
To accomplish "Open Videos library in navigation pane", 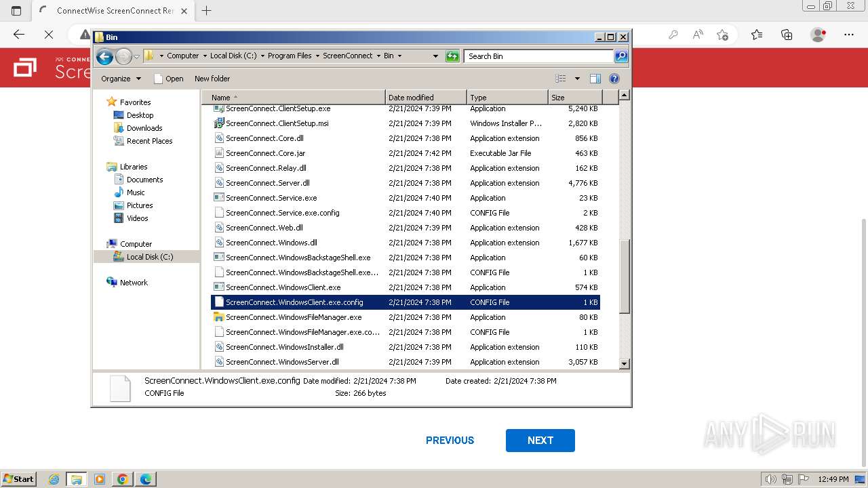I will tap(137, 218).
